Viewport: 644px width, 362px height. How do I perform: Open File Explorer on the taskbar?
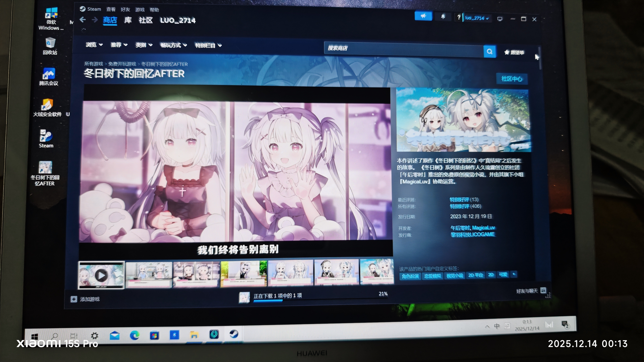coord(194,335)
